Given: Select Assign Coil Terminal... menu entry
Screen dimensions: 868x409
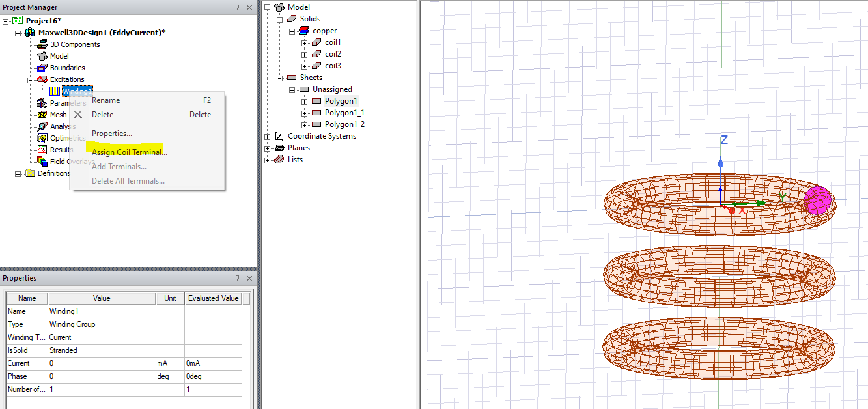Looking at the screenshot, I should point(147,152).
